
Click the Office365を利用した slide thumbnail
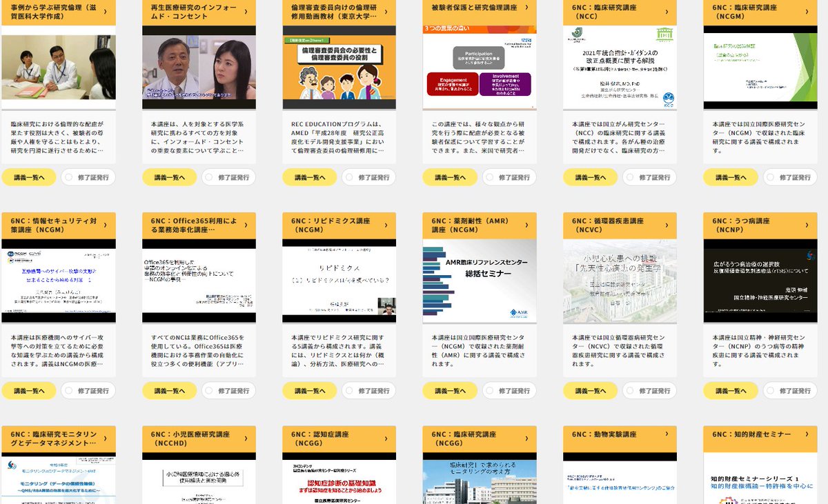[199, 282]
